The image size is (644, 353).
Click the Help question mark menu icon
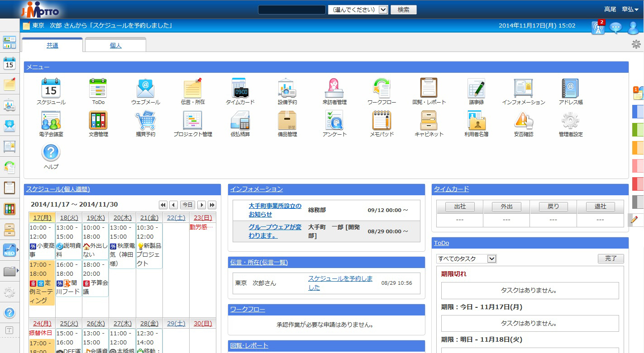point(51,153)
